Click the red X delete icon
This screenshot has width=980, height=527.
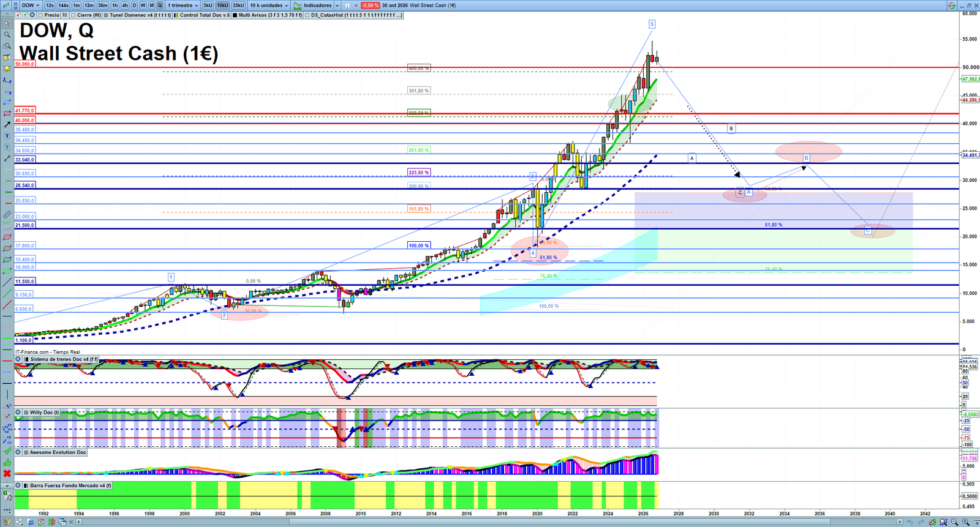pos(7,474)
